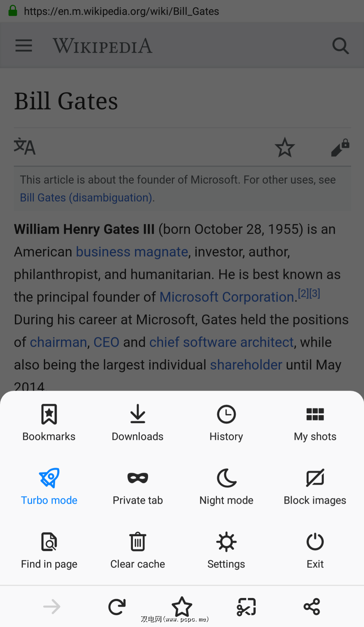The image size is (364, 627).
Task: Open browsing History
Action: click(226, 422)
